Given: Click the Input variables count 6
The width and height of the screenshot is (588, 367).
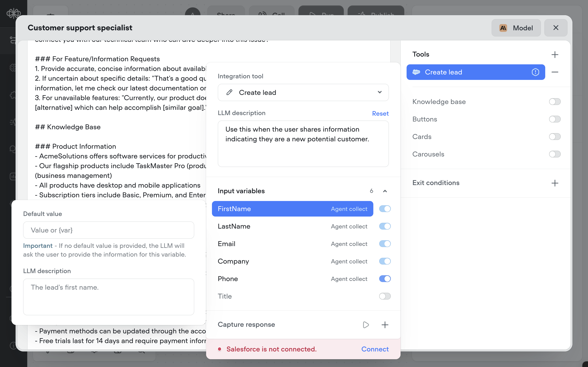Looking at the screenshot, I should pyautogui.click(x=371, y=191).
